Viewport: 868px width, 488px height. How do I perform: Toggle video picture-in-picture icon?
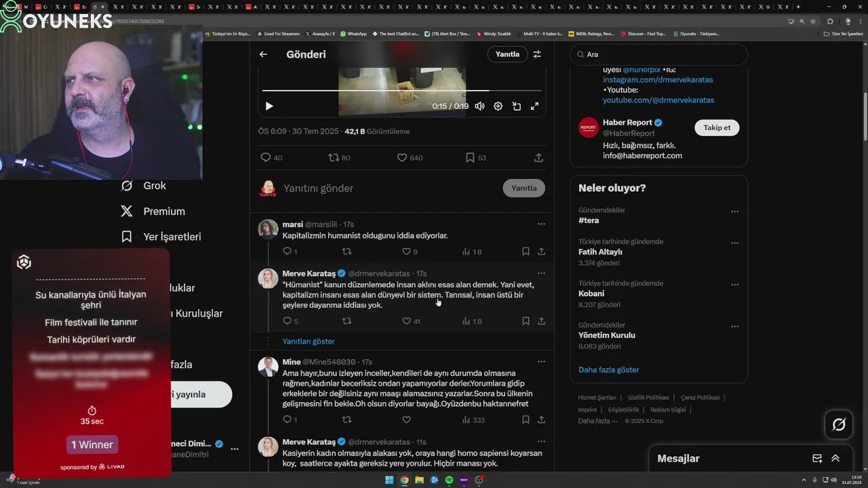point(516,106)
